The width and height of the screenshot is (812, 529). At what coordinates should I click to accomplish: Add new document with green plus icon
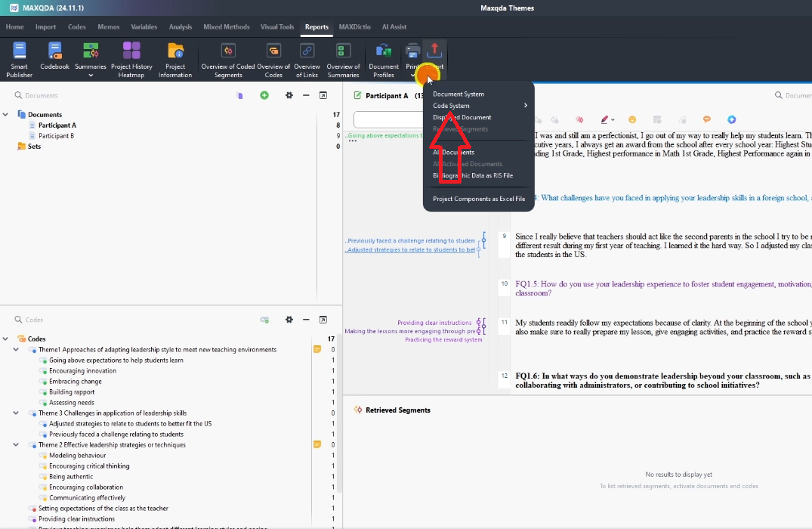tap(264, 95)
